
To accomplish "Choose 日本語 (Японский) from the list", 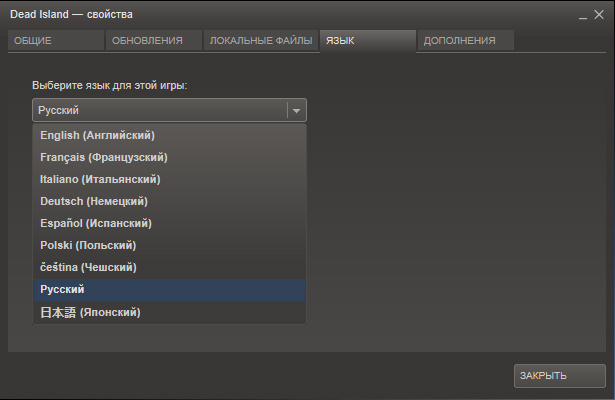I will coord(169,312).
